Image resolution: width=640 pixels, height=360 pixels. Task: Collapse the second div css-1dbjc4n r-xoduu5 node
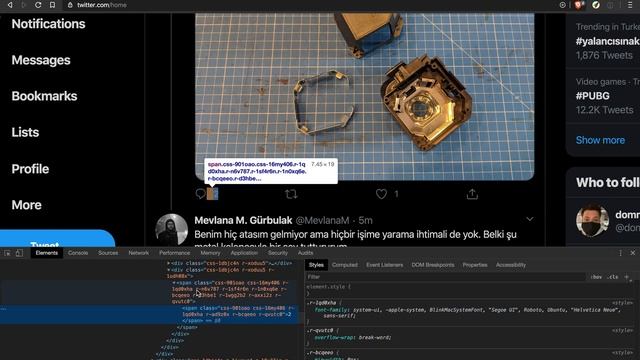click(169, 270)
